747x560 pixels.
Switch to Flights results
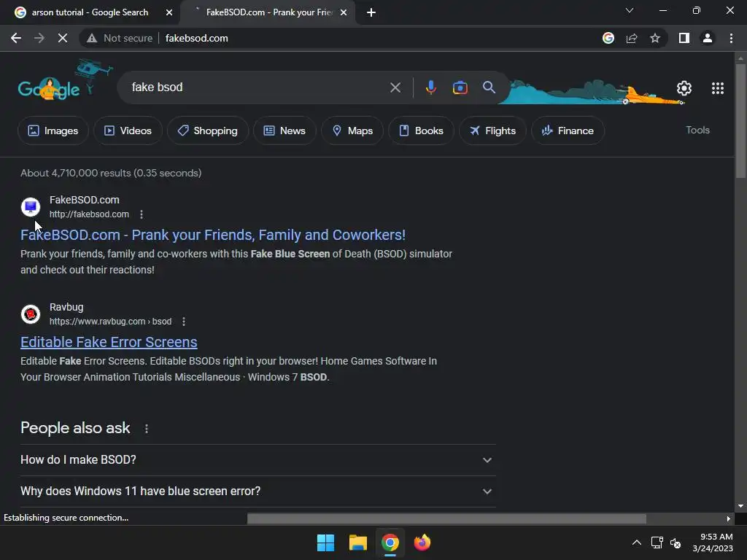click(x=492, y=131)
